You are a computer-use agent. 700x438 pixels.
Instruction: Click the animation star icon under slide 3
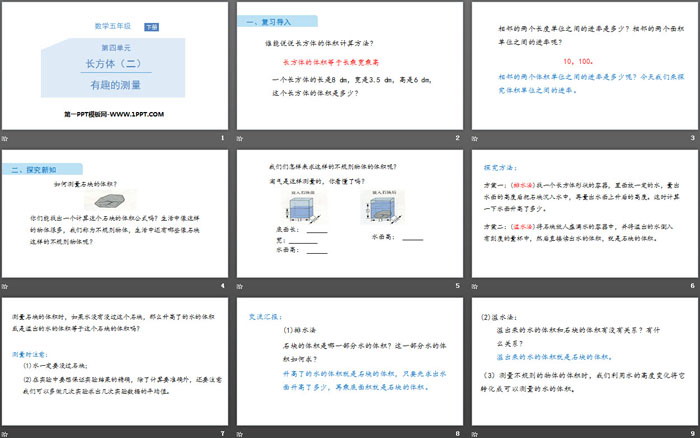[474, 138]
